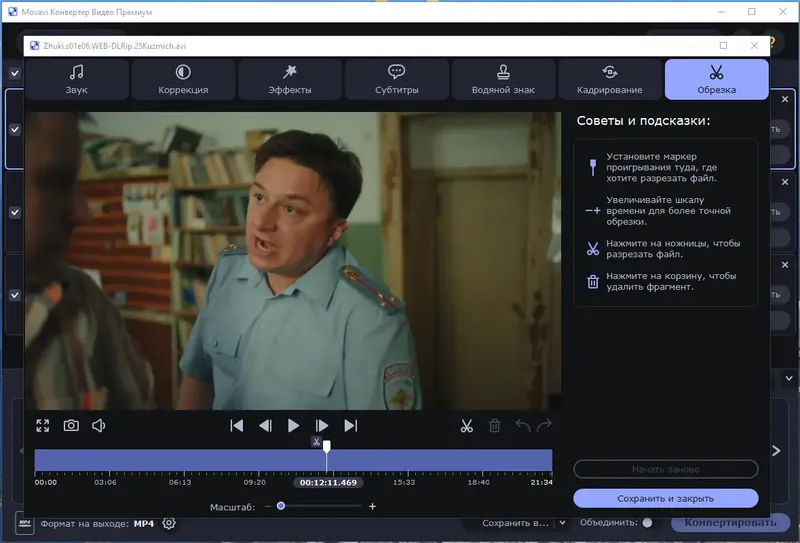Screen dimensions: 800x543
Task: Skip to the end of the video
Action: point(350,426)
